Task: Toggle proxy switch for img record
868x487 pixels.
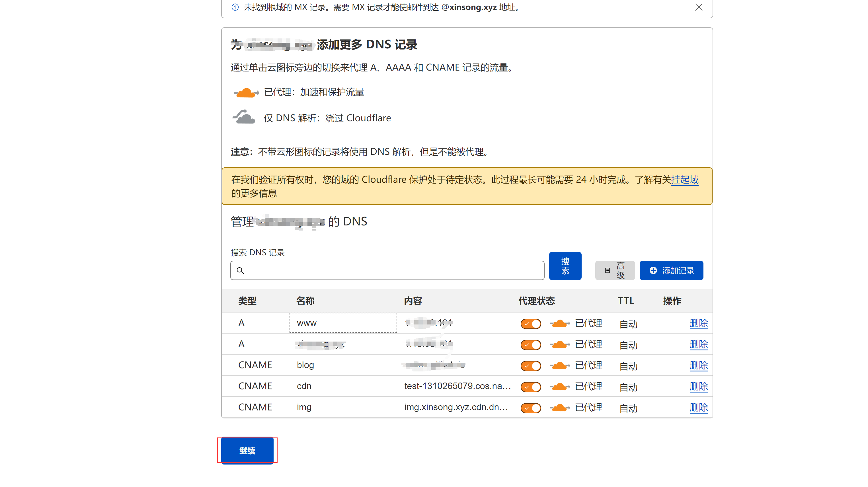Action: (x=531, y=408)
